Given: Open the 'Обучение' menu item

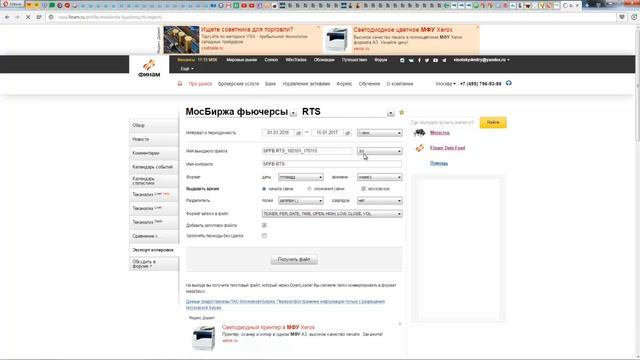Looking at the screenshot, I should [x=369, y=84].
